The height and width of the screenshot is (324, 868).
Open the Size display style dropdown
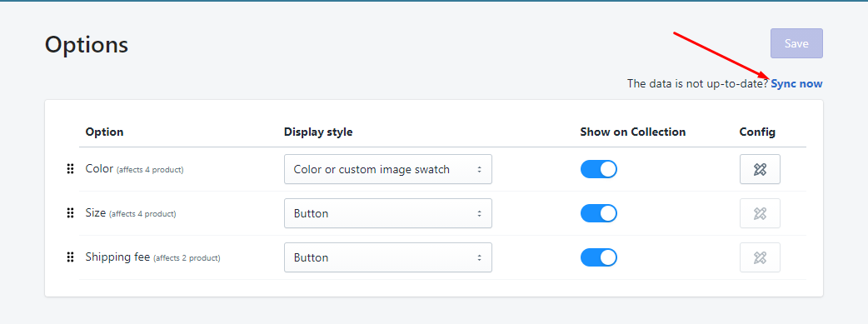click(x=388, y=213)
